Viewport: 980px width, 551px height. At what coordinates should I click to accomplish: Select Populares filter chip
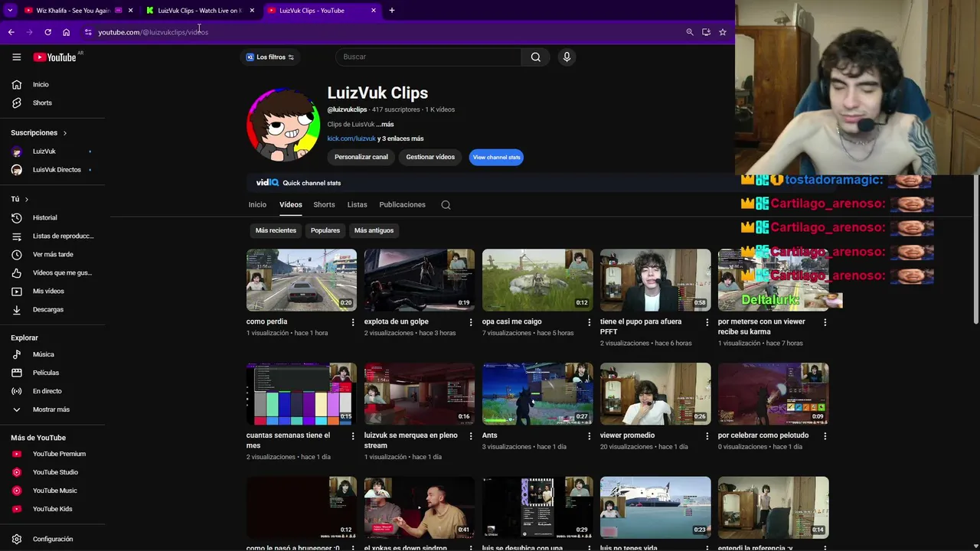coord(325,230)
